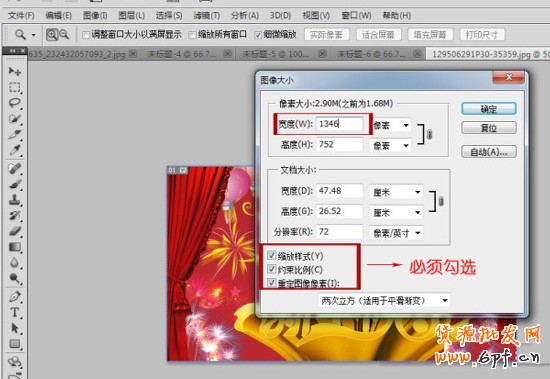
Task: Open the 选择(S) menu
Action: (x=169, y=15)
